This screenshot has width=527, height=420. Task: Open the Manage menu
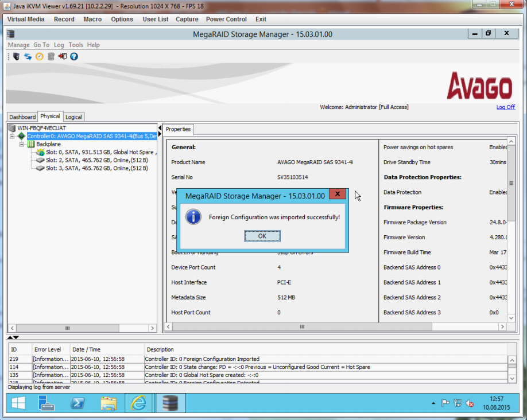18,45
